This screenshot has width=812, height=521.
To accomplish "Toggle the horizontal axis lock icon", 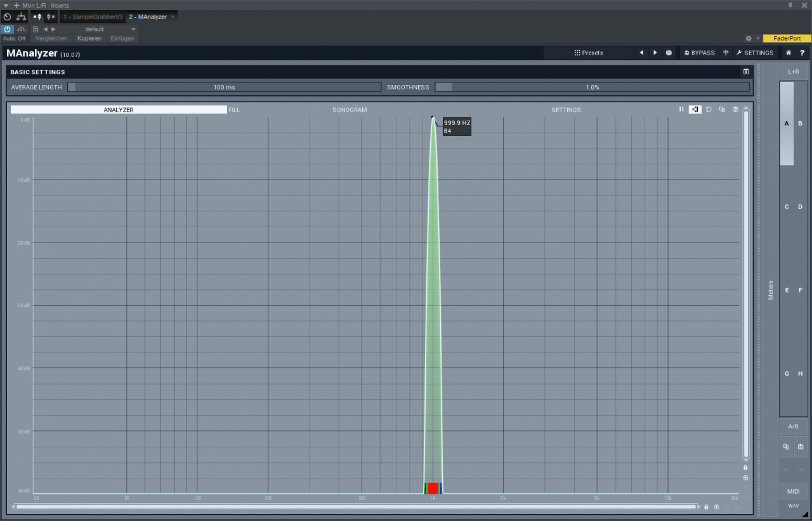I will pyautogui.click(x=706, y=506).
